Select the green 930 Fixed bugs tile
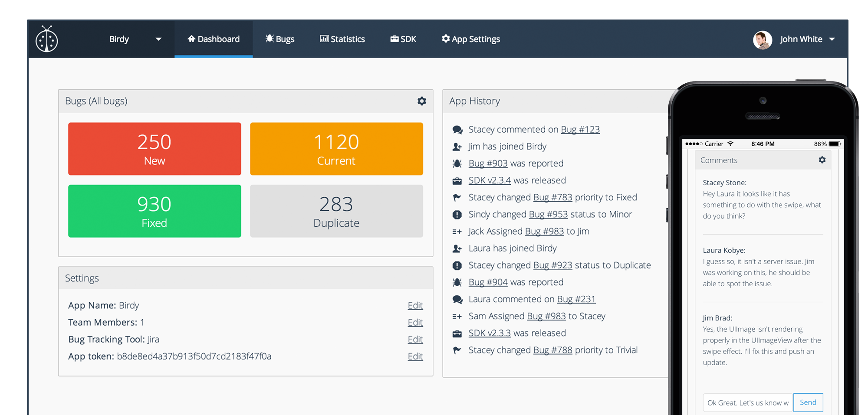The image size is (868, 415). [155, 211]
